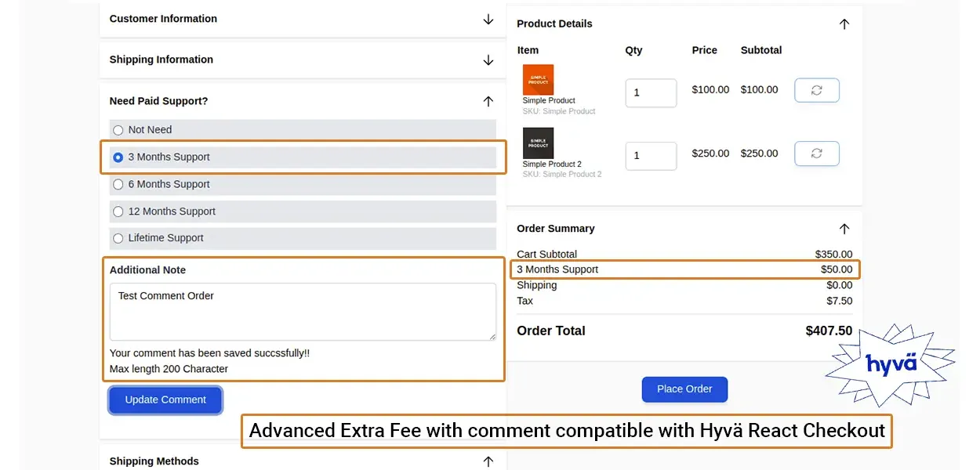Collapse the Shipping Methods section
This screenshot has height=470, width=980.
coord(488,461)
